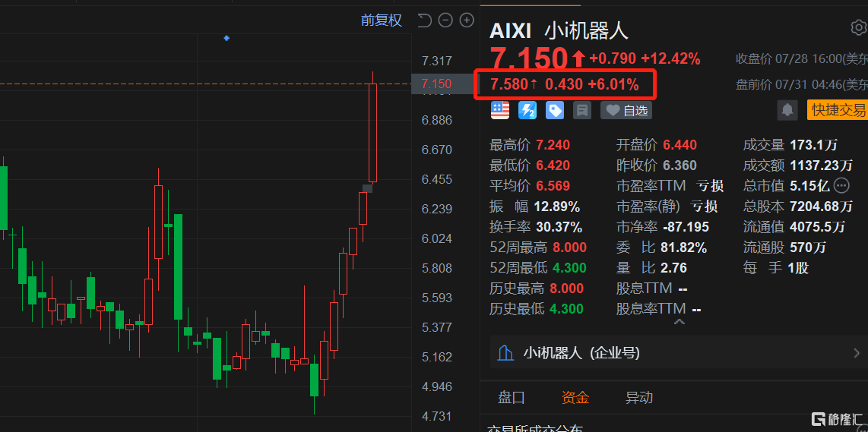Add stock to 自选 watchlist
Image resolution: width=868 pixels, height=432 pixels.
tap(626, 111)
